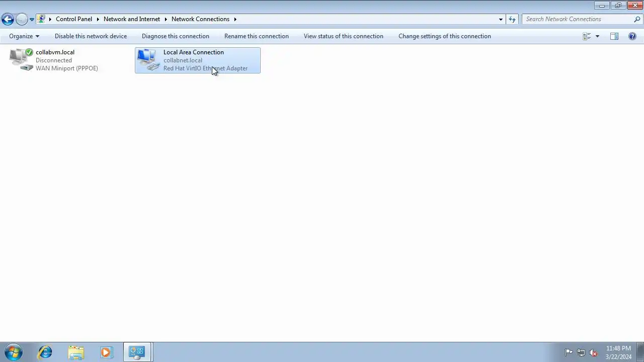Minimize the Network Connections window
The height and width of the screenshot is (362, 644).
(602, 6)
